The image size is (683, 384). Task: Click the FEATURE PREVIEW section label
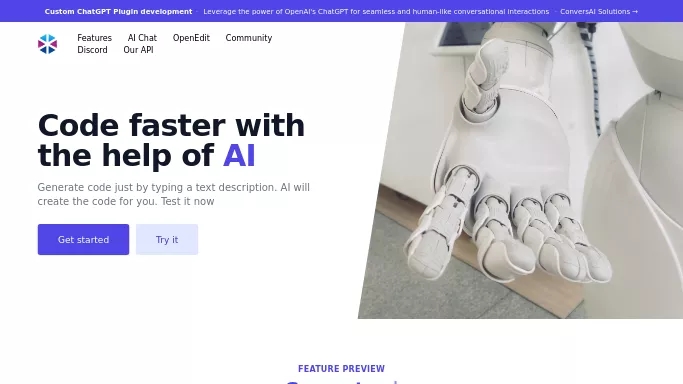point(342,369)
